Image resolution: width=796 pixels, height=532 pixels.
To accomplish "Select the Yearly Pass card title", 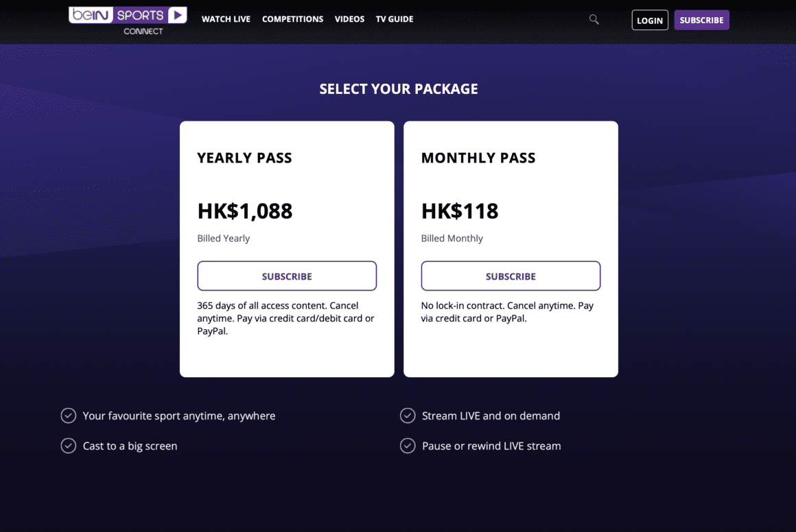I will (244, 158).
